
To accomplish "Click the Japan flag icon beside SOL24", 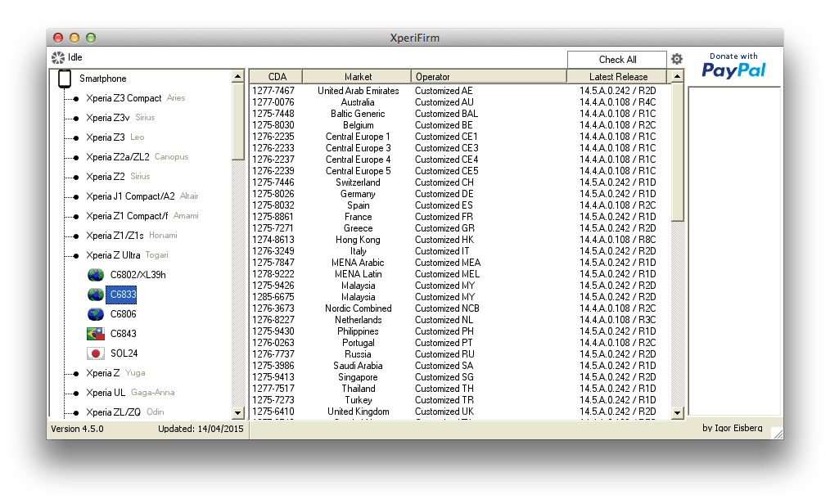I will click(x=96, y=353).
